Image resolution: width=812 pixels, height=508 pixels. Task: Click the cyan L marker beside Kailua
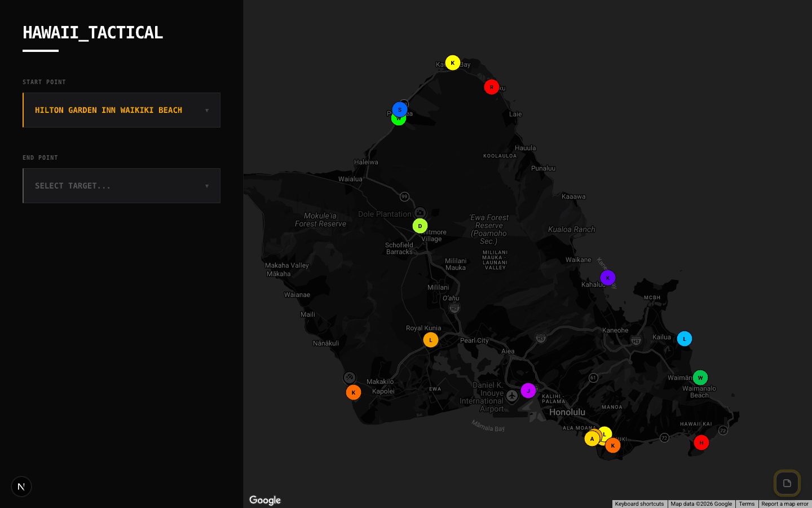click(x=684, y=338)
